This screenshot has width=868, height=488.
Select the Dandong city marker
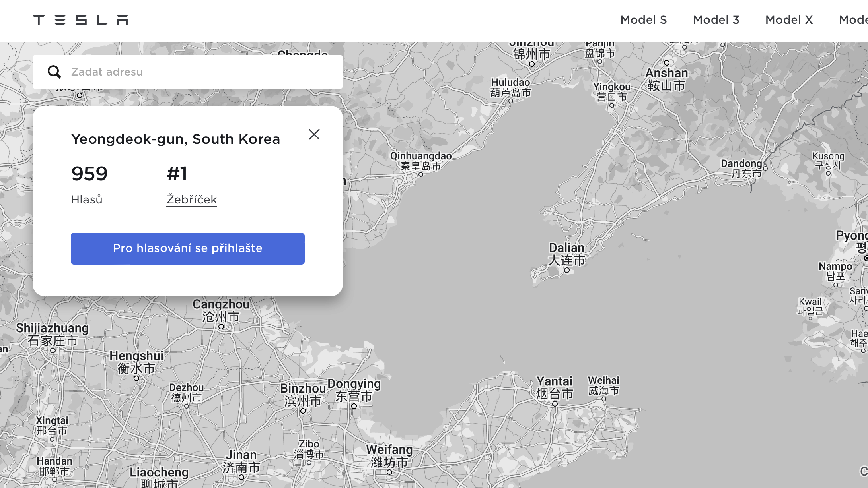765,168
